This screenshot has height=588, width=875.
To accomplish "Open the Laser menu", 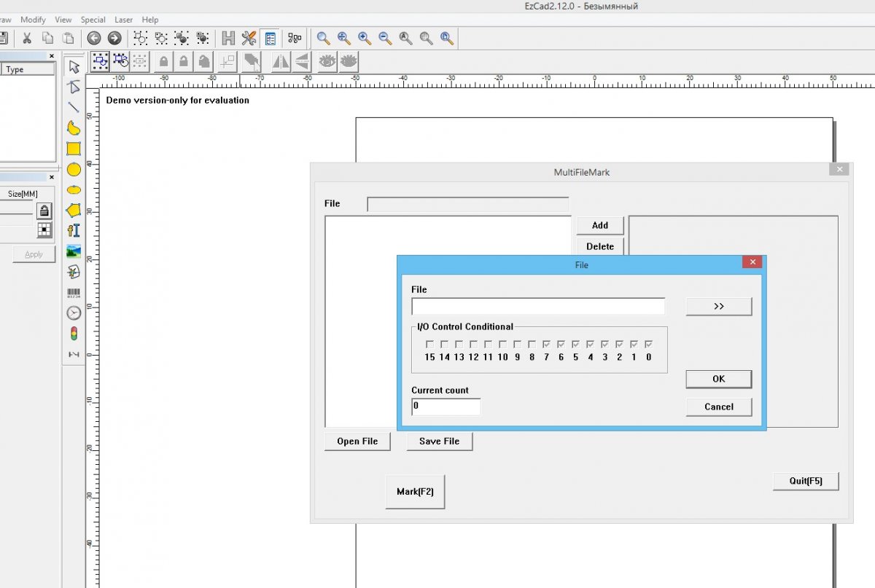I will [x=123, y=20].
